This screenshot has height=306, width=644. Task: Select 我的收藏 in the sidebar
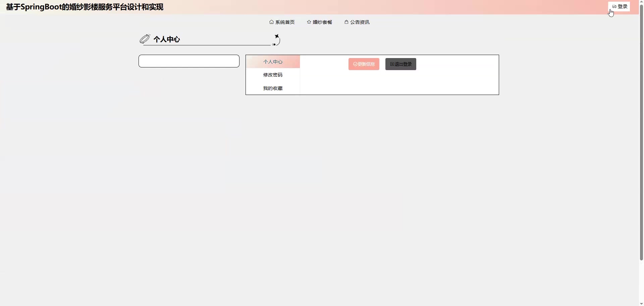(x=272, y=88)
